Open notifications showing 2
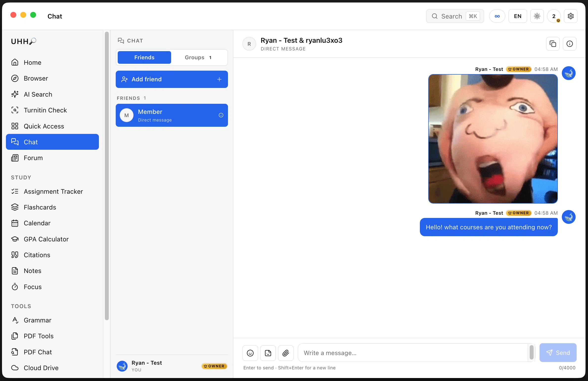 [x=554, y=16]
